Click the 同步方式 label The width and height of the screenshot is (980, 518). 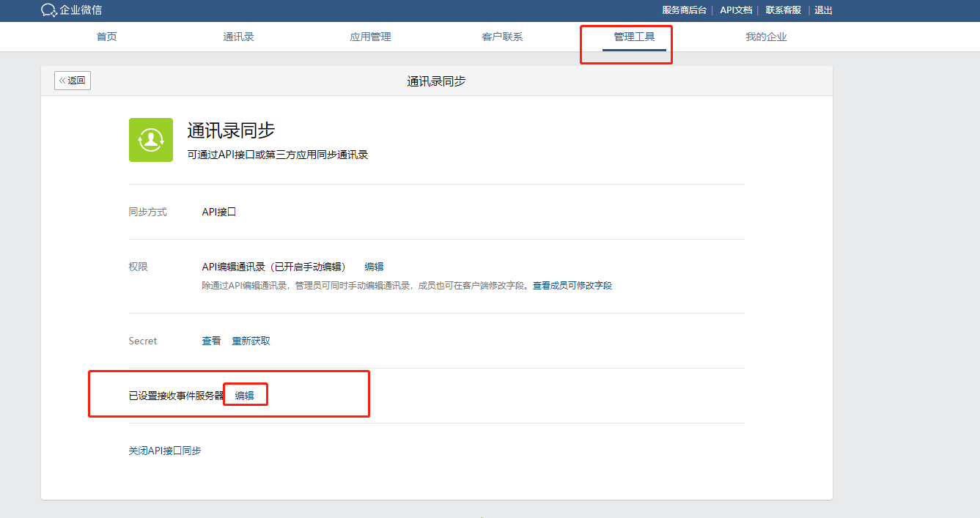148,212
